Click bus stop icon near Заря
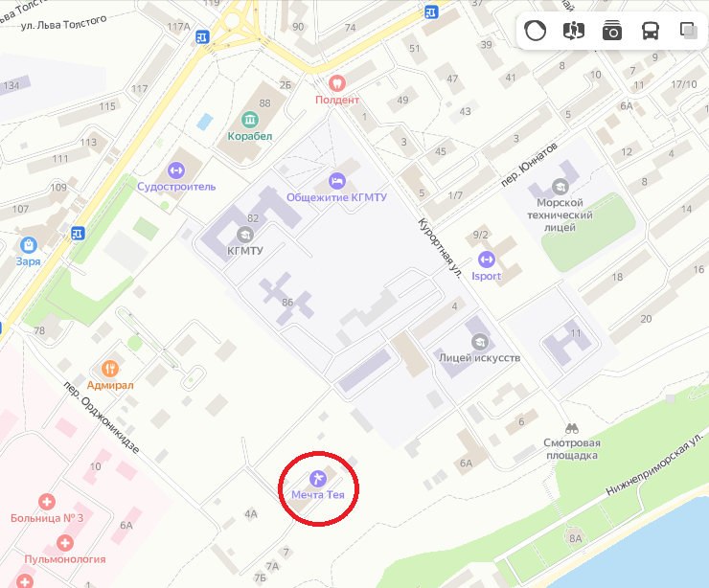The width and height of the screenshot is (709, 588). pyautogui.click(x=78, y=234)
